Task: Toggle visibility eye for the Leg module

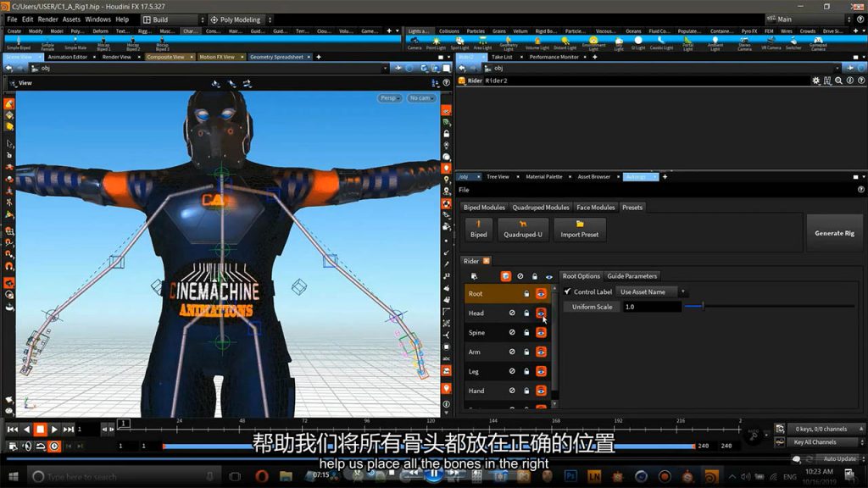Action: pos(541,371)
